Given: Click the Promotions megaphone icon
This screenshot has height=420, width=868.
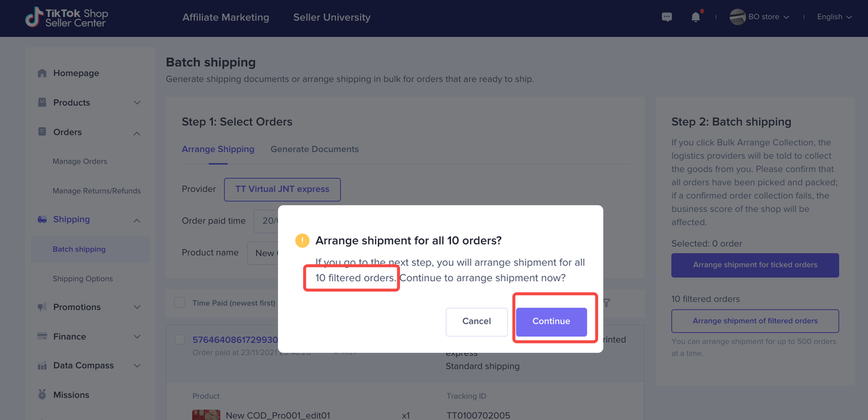Looking at the screenshot, I should tap(42, 307).
